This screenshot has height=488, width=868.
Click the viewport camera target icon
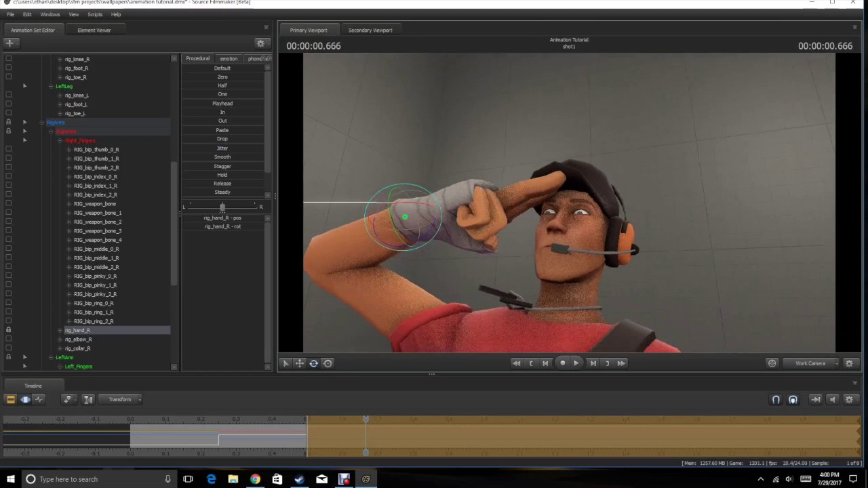tap(772, 363)
